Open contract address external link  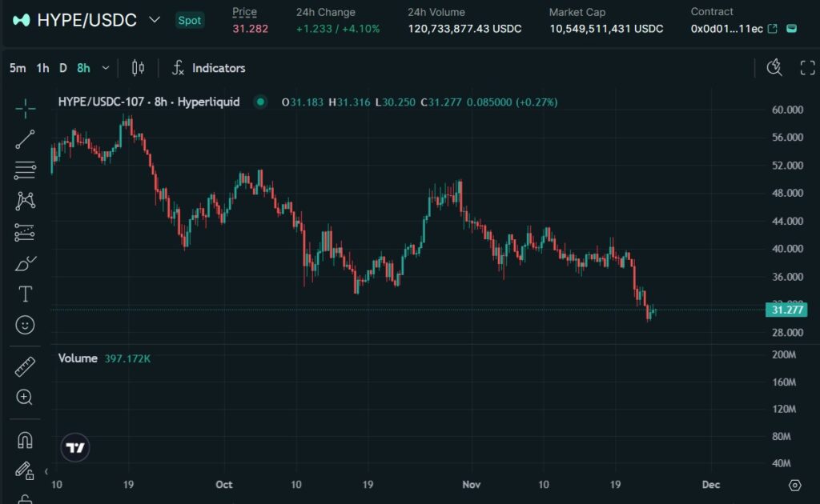773,29
